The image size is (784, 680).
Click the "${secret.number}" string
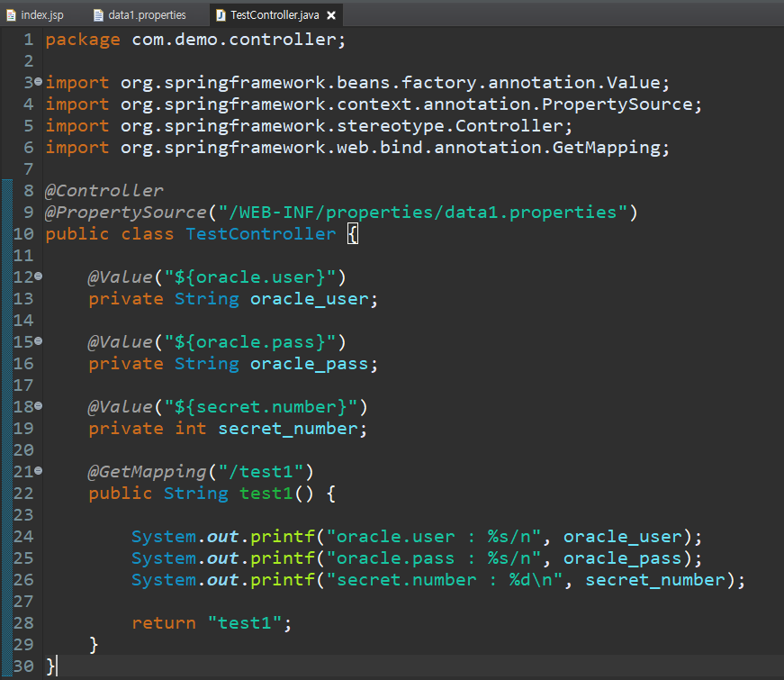(x=260, y=407)
